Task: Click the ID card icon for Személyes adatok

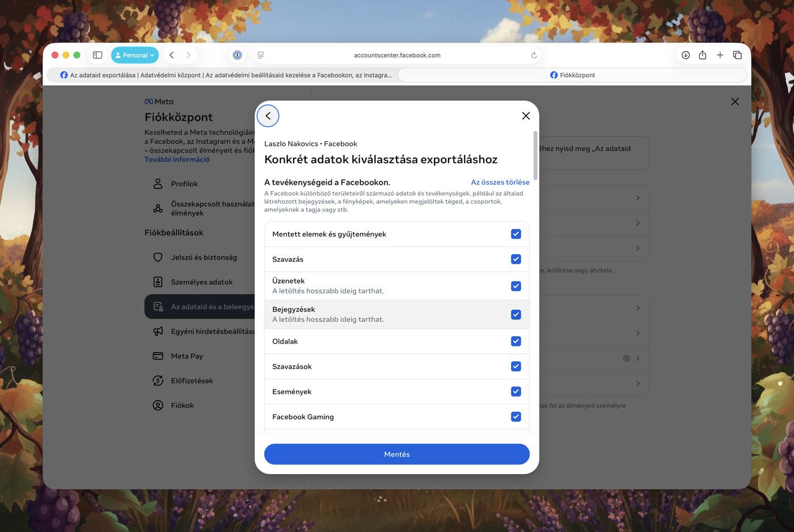Action: [158, 282]
